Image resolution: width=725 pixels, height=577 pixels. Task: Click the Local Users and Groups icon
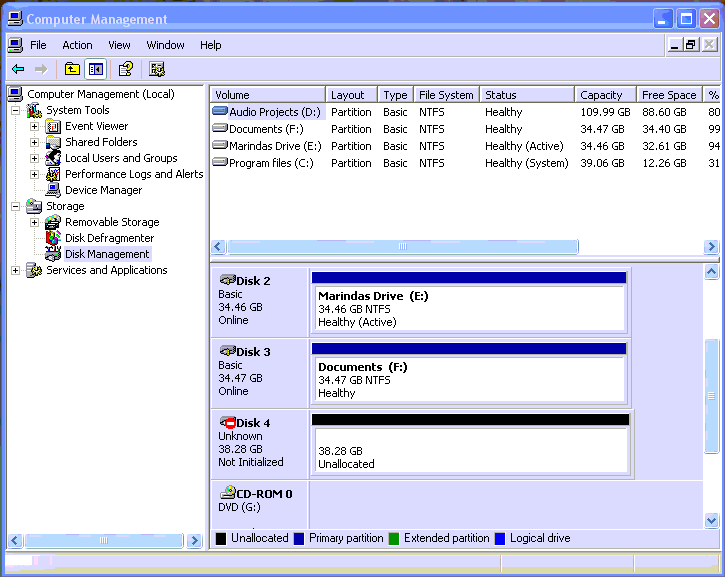point(53,158)
